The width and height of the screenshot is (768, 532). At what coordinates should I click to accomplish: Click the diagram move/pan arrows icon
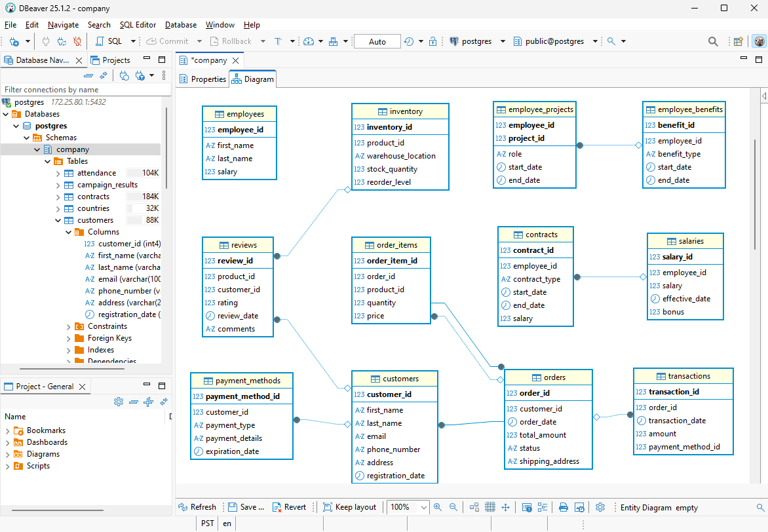tap(505, 508)
